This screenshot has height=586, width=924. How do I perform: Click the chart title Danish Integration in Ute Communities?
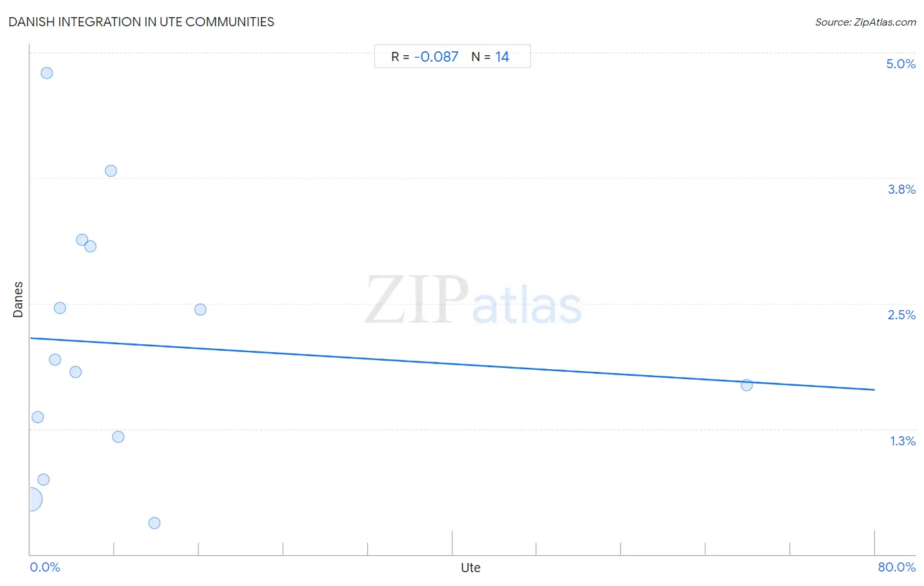coord(141,22)
